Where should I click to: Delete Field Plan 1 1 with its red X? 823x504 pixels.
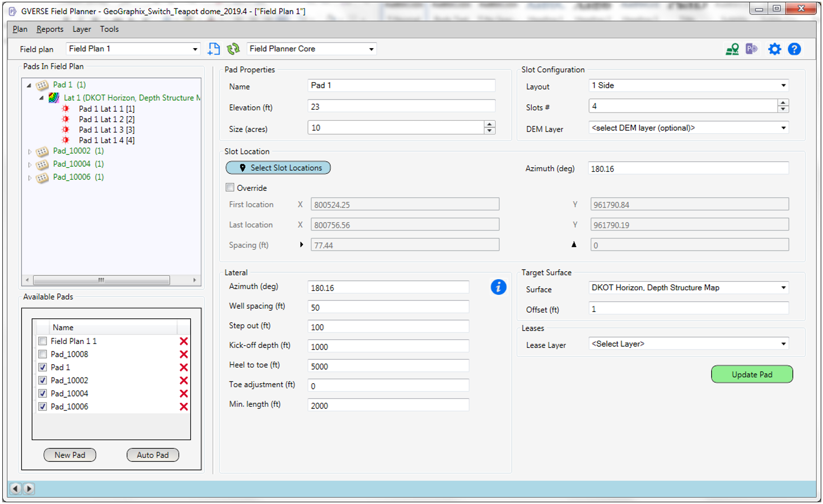184,341
